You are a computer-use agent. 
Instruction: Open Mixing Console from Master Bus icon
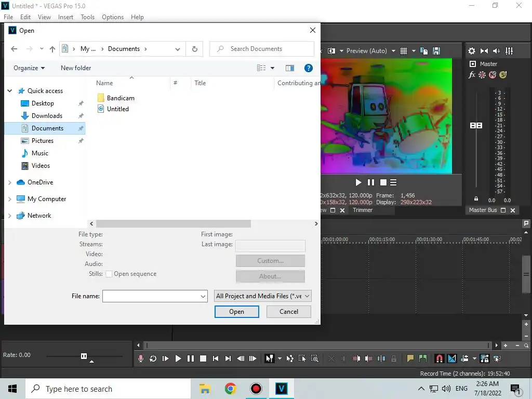pos(509,51)
